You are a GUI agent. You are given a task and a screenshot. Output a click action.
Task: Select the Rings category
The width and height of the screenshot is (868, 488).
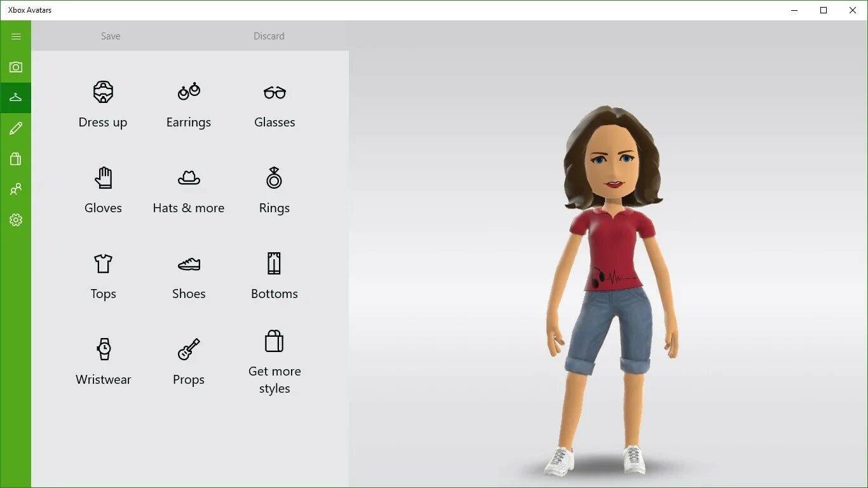click(x=274, y=191)
